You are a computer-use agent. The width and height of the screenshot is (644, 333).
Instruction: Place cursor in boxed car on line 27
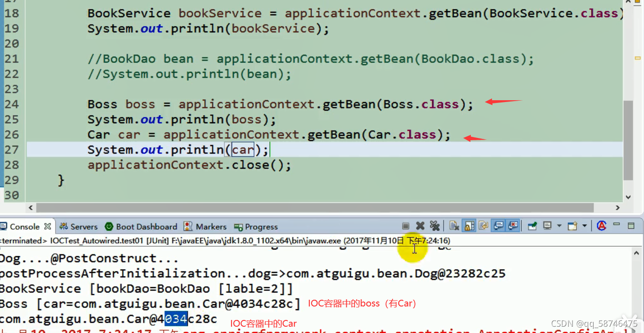(x=243, y=150)
